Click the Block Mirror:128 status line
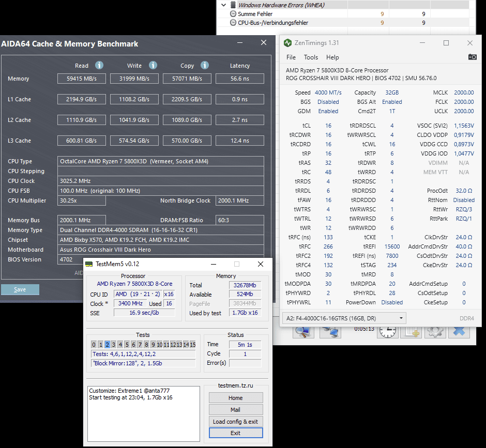This screenshot has height=448, width=486. pos(144,363)
